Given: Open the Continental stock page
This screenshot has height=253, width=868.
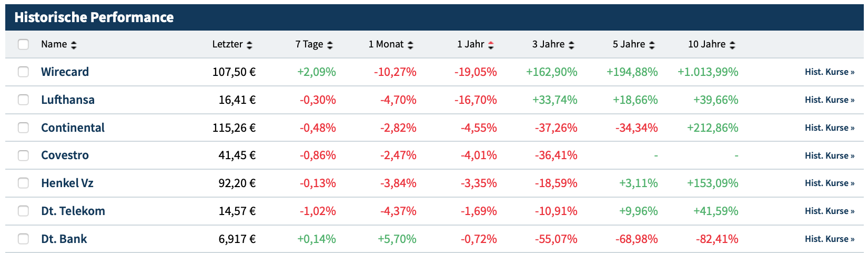Looking at the screenshot, I should coord(73,128).
